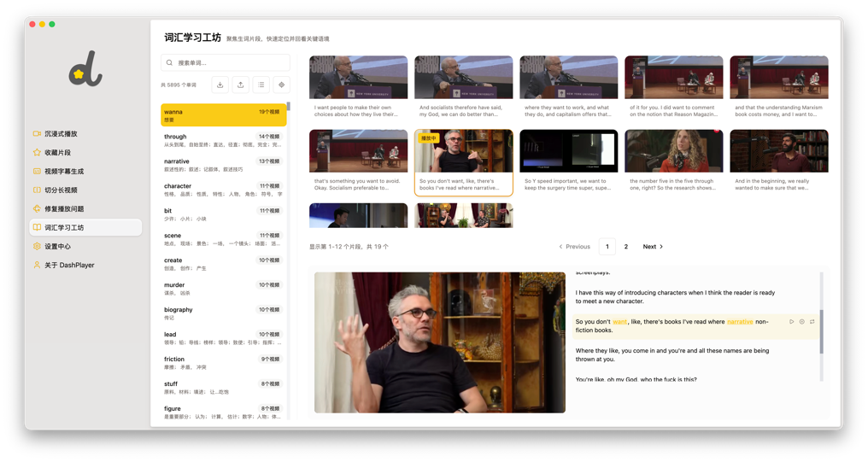Open clip 'and that the understanding Marxism'
The height and width of the screenshot is (462, 868).
click(x=779, y=87)
